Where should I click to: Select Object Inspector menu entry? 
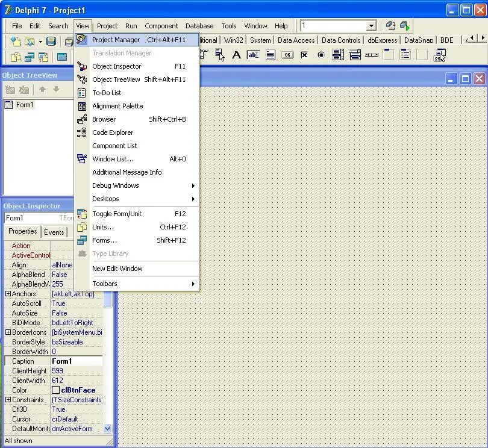(x=137, y=66)
